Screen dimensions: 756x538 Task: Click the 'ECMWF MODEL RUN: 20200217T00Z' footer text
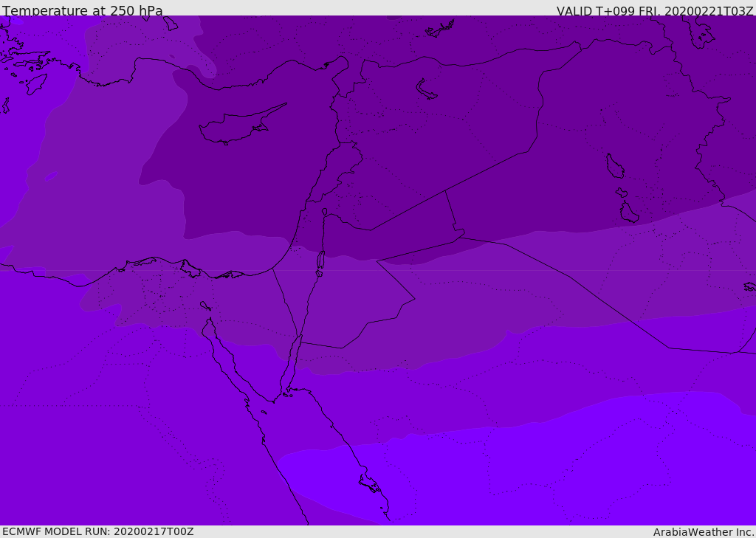pos(98,532)
